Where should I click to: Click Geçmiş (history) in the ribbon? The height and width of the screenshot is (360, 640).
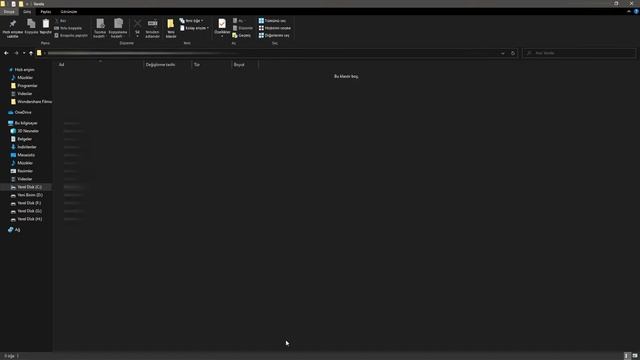tap(242, 36)
